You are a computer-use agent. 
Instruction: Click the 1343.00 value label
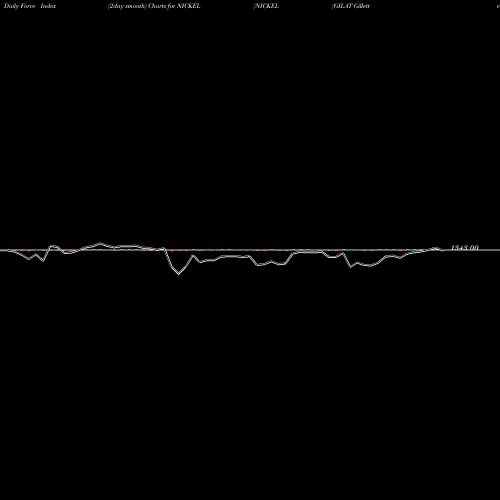click(465, 248)
